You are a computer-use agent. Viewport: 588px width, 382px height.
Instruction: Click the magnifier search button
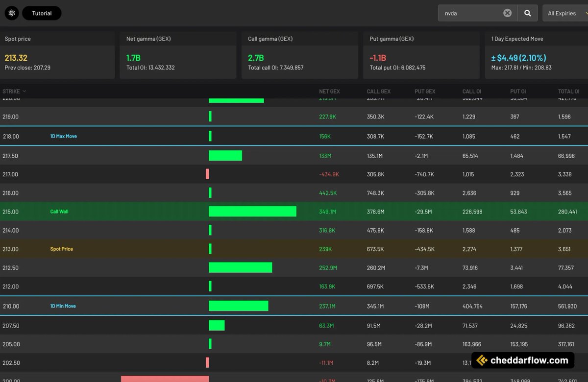(528, 13)
